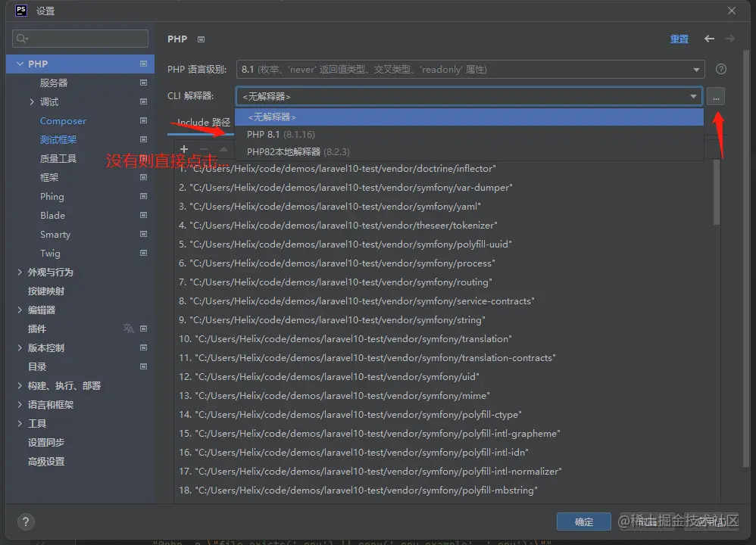This screenshot has width=756, height=545.
Task: Click project-level icon on the Smarty row
Action: (x=143, y=234)
